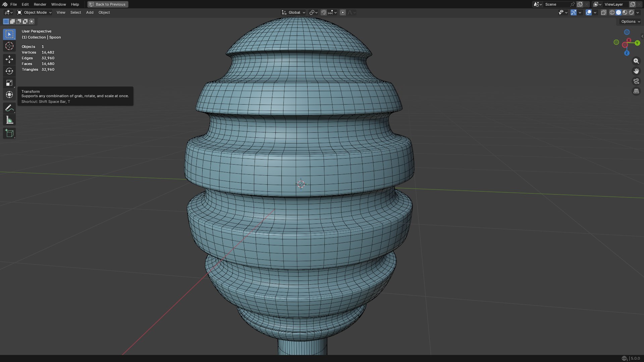Open the pivot point dropdown
644x362 pixels.
pos(313,12)
